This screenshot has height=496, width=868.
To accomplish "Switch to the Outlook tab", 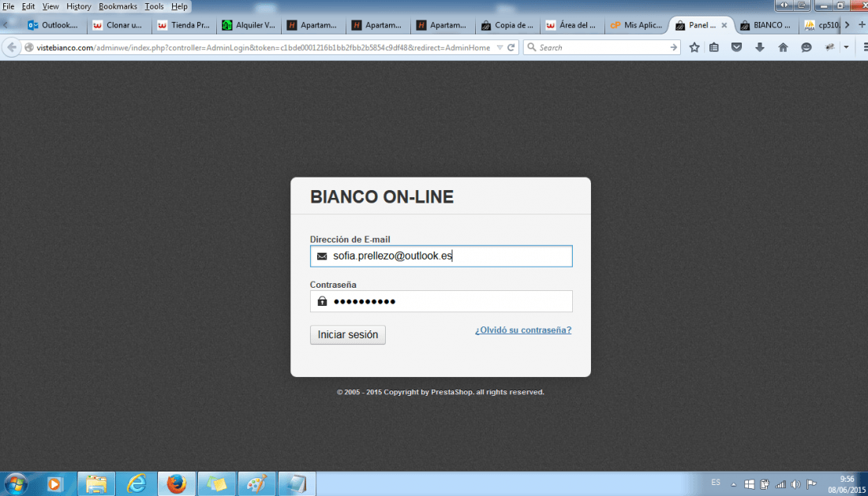I will [x=54, y=25].
